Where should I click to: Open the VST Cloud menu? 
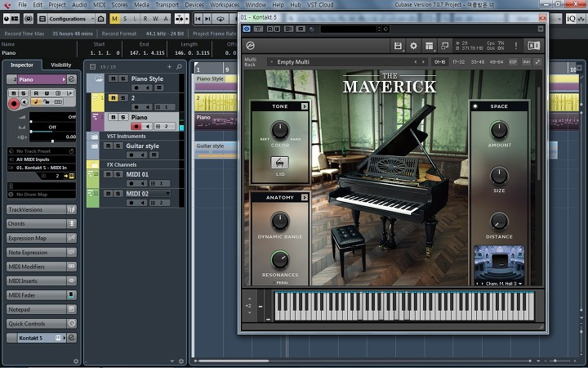pyautogui.click(x=320, y=5)
